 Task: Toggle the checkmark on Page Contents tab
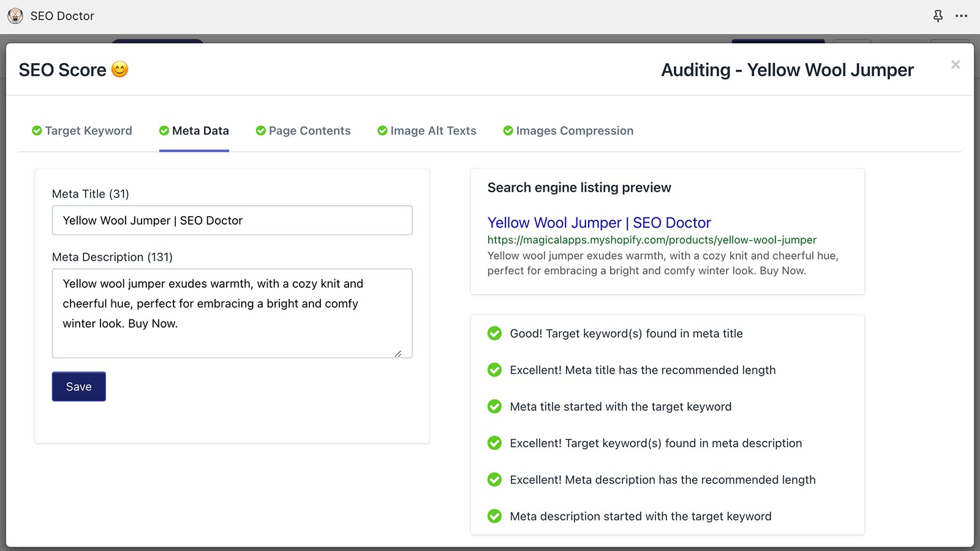[260, 130]
